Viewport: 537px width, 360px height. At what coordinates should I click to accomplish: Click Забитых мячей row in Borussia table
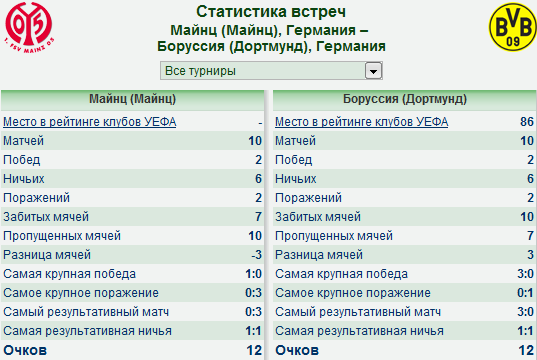(x=404, y=217)
